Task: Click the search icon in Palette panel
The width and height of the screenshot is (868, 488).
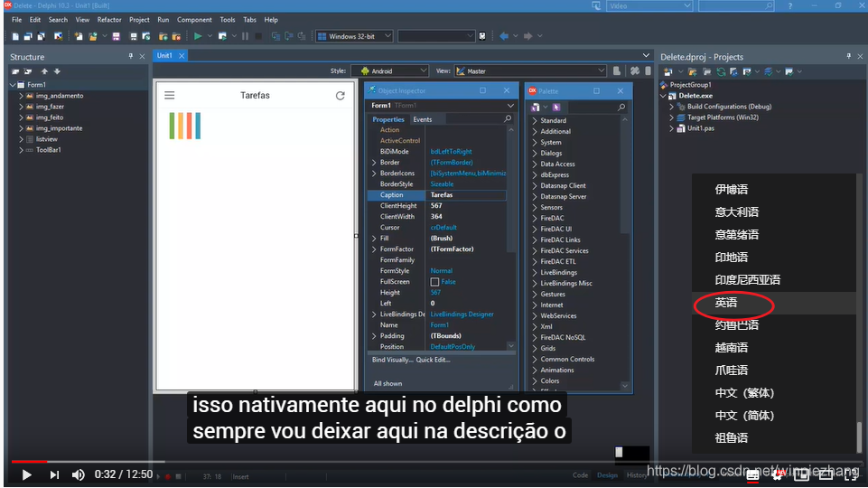Action: pyautogui.click(x=621, y=107)
